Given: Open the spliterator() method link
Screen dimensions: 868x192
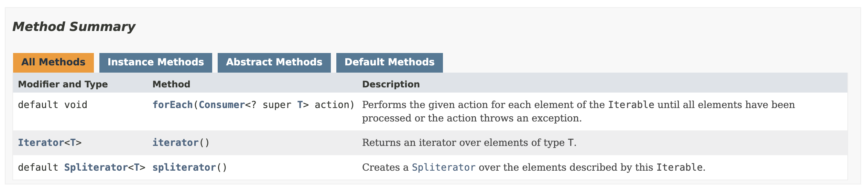Looking at the screenshot, I should pyautogui.click(x=184, y=168).
